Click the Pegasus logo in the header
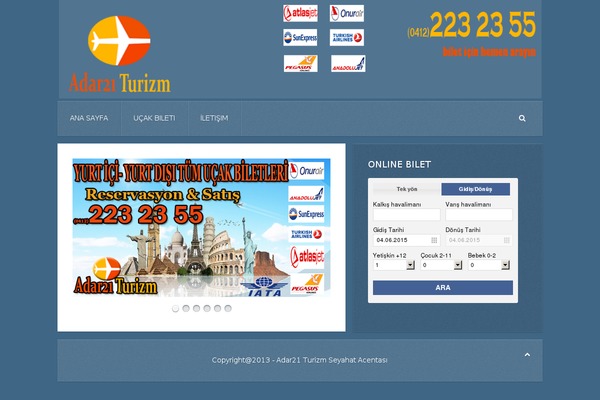The width and height of the screenshot is (600, 400). (301, 64)
